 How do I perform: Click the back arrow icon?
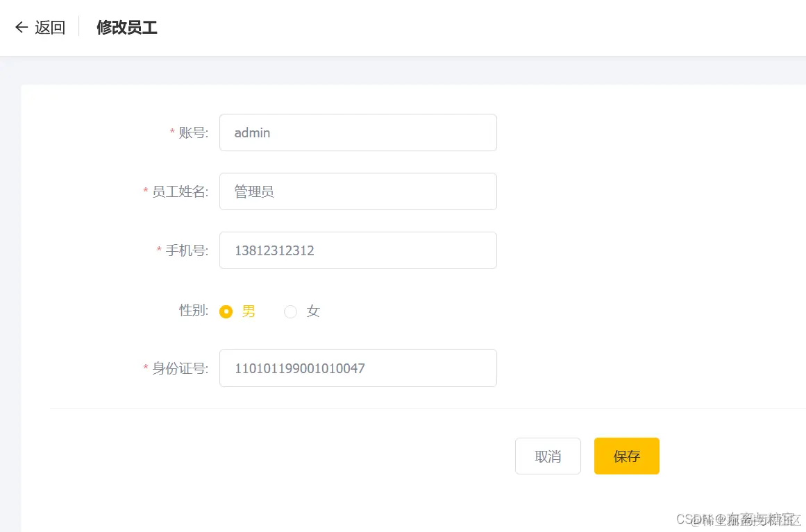(21, 27)
